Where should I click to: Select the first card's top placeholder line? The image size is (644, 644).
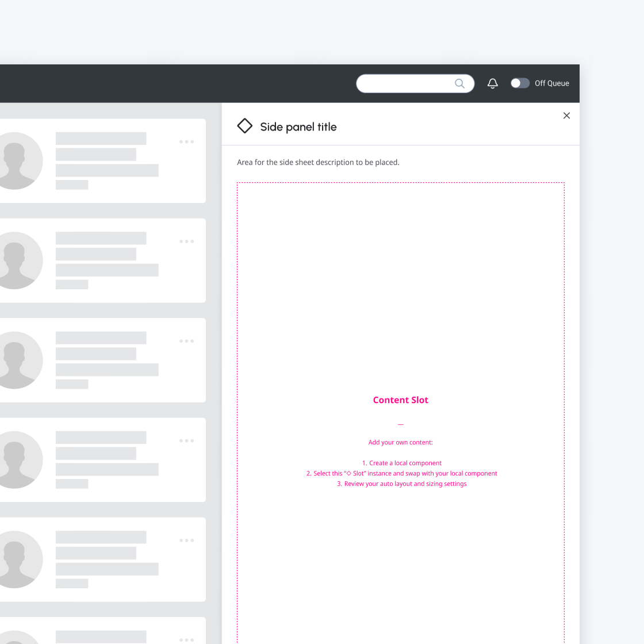tap(101, 139)
